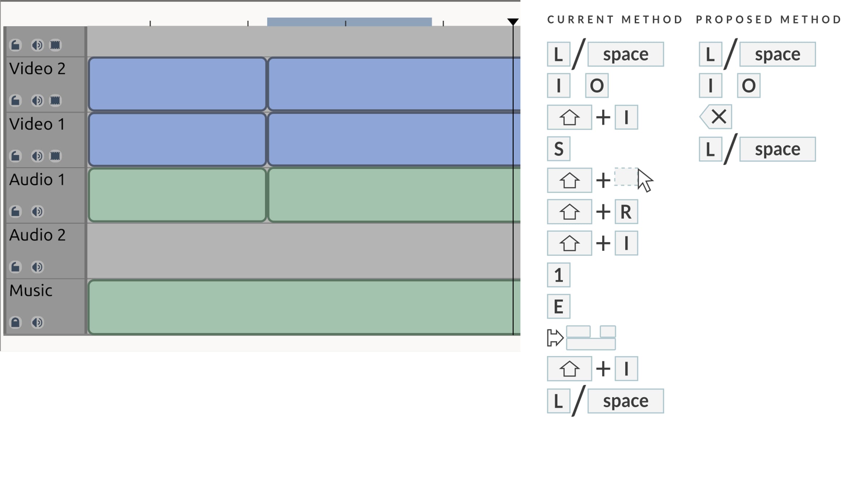Screen dimensions: 868x488
Task: Mute the Audio 2 track speaker
Action: click(37, 267)
